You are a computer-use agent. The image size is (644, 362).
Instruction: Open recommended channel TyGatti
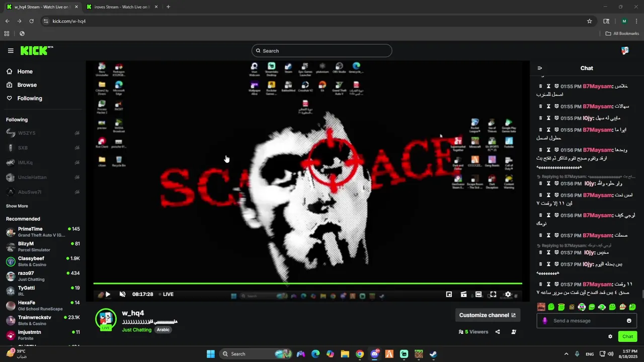pos(43,291)
